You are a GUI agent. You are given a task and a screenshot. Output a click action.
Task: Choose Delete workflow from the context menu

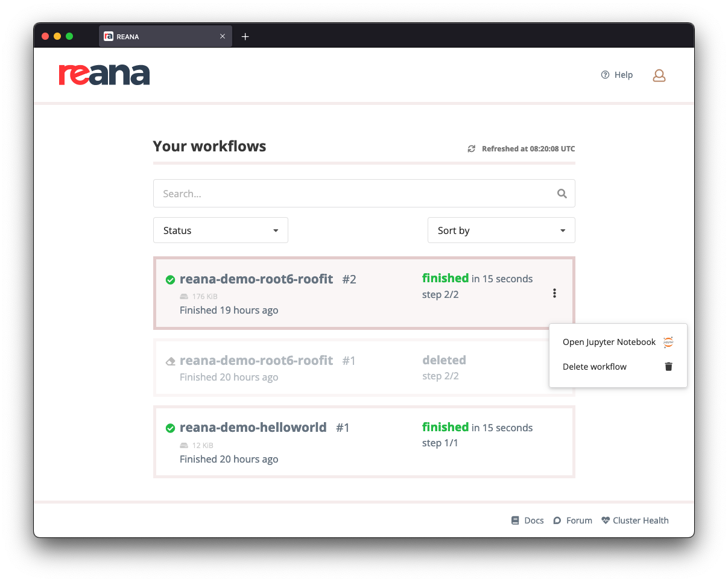(595, 366)
